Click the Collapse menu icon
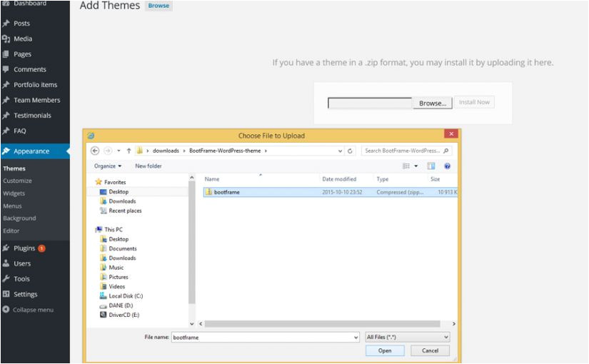The height and width of the screenshot is (364, 589). click(6, 310)
